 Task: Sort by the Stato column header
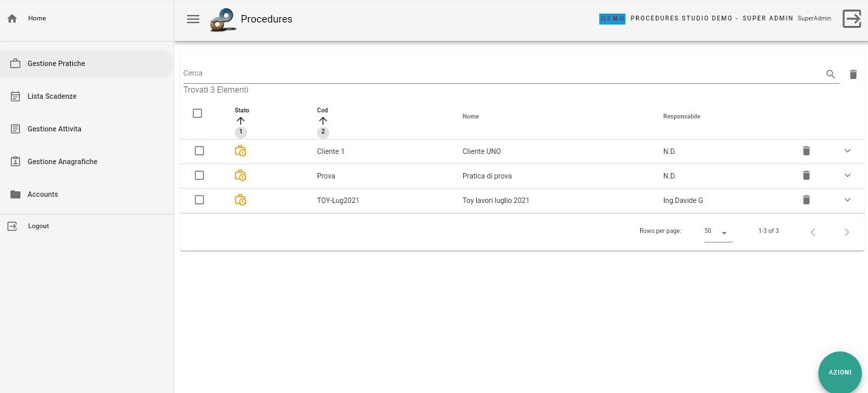tap(241, 110)
